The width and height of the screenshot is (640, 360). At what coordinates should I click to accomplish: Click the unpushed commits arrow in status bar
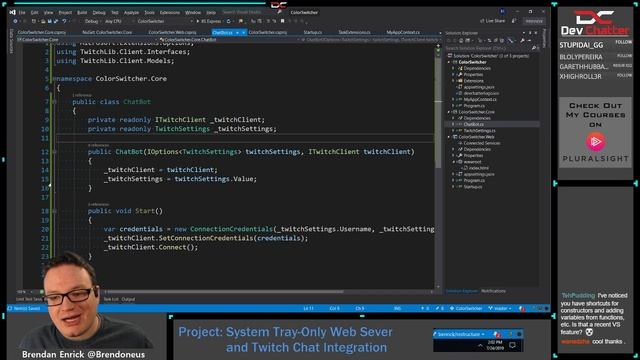click(x=424, y=308)
